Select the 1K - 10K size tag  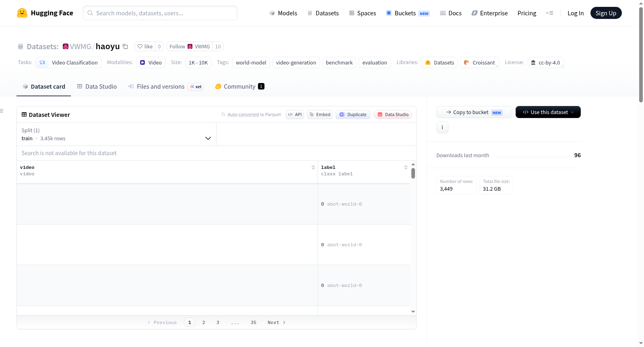point(198,62)
